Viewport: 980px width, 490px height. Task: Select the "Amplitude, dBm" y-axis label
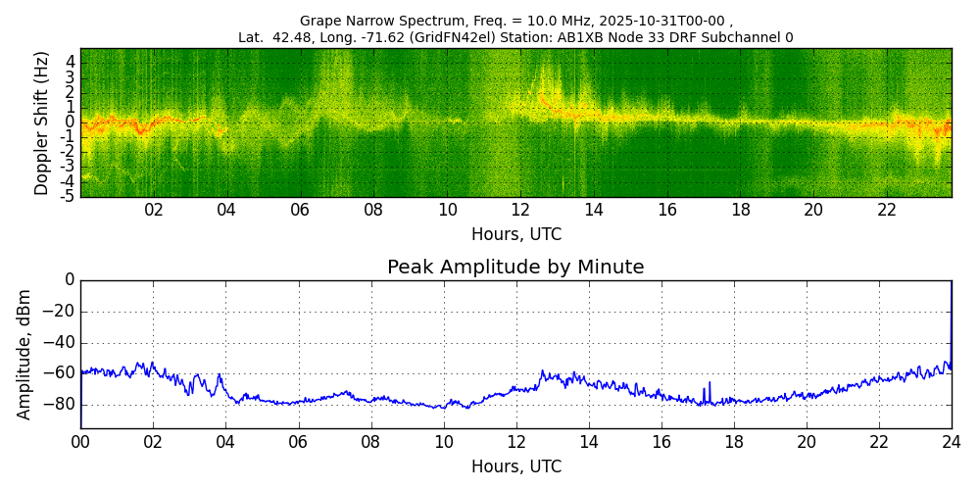point(24,354)
